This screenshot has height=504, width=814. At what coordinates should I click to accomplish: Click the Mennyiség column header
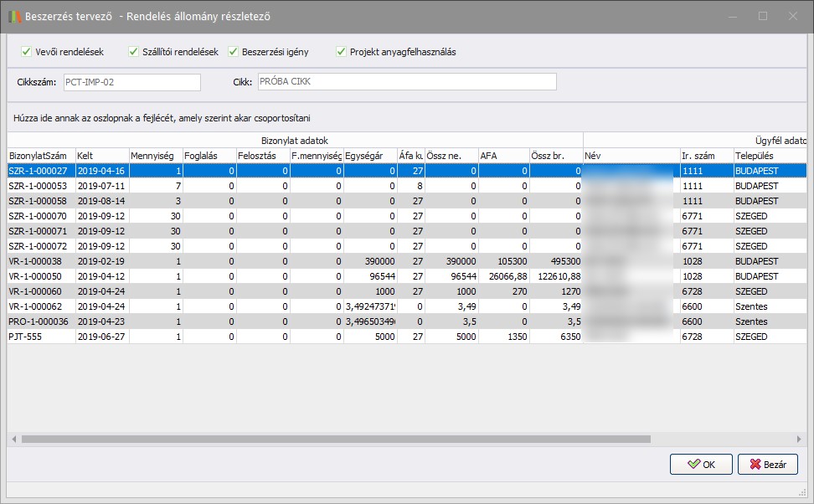coord(155,156)
